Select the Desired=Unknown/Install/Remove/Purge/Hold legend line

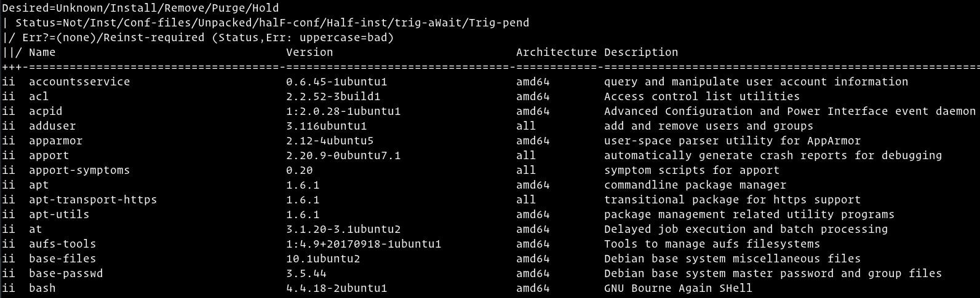tap(140, 8)
